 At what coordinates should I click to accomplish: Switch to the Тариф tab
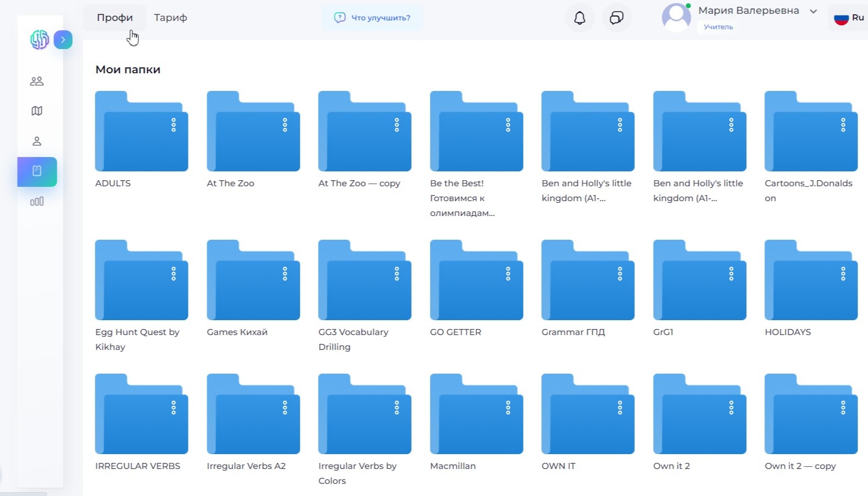coord(170,18)
